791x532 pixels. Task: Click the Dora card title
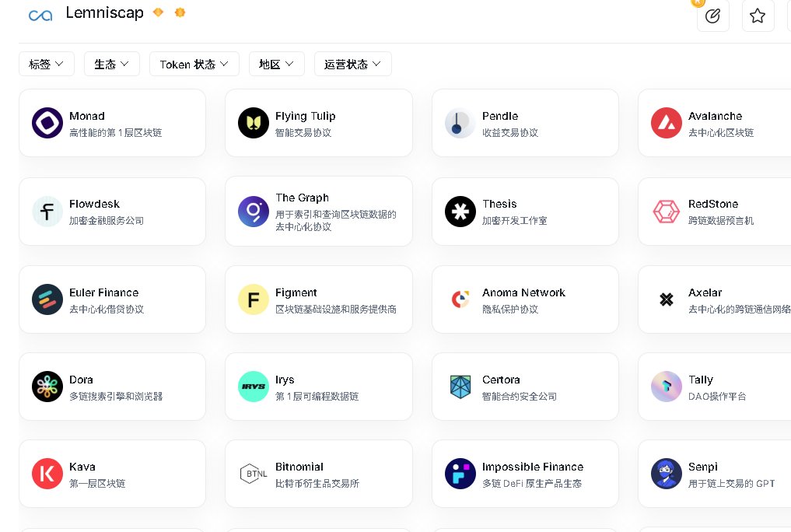pyautogui.click(x=81, y=380)
